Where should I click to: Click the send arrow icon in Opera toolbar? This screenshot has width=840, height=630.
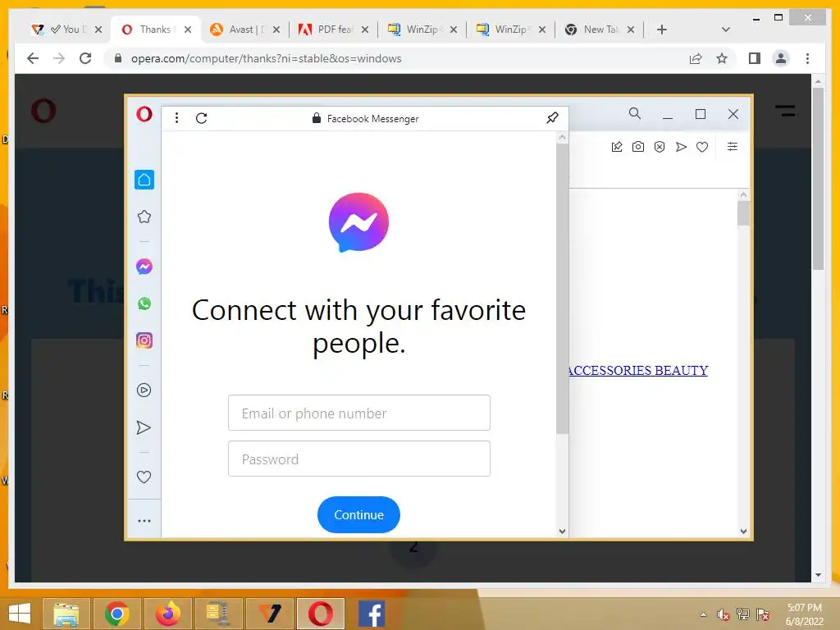[x=681, y=147]
